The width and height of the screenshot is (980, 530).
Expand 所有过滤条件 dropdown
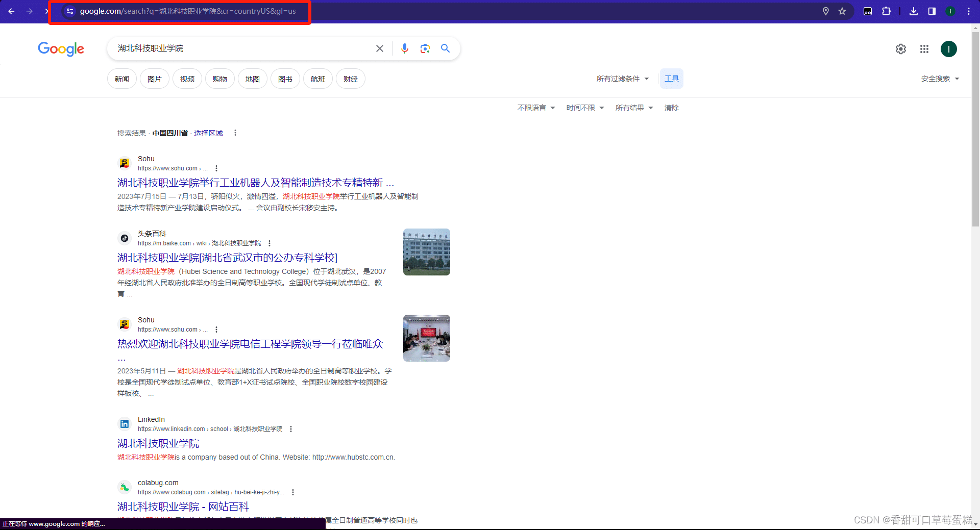tap(623, 79)
